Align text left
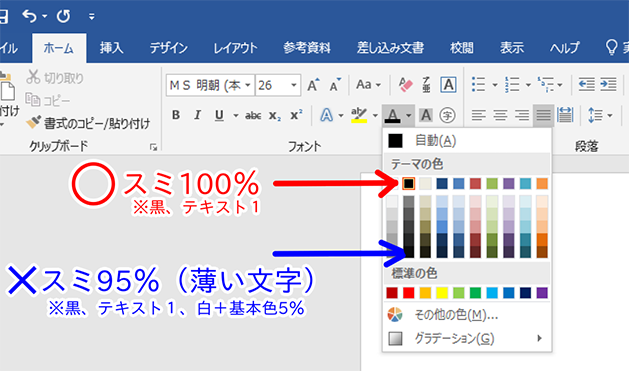This screenshot has height=371, width=629. point(478,116)
